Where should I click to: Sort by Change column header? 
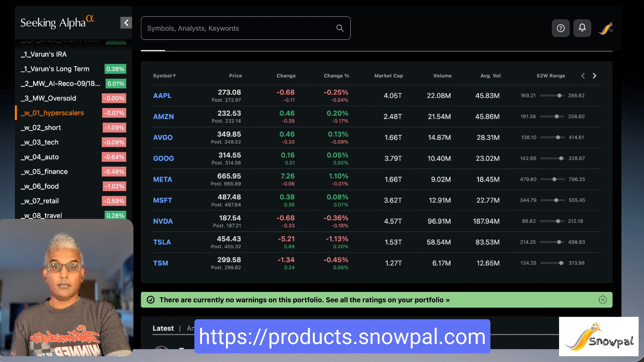(x=286, y=76)
